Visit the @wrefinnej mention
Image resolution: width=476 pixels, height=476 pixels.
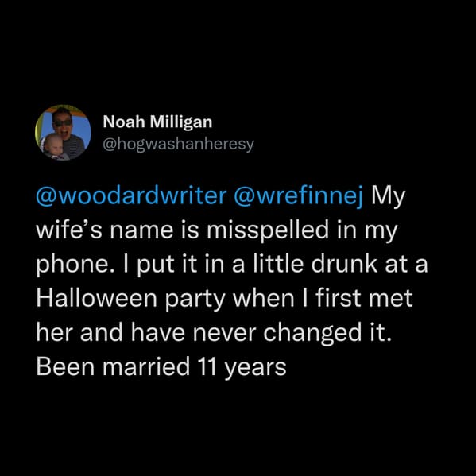(299, 198)
